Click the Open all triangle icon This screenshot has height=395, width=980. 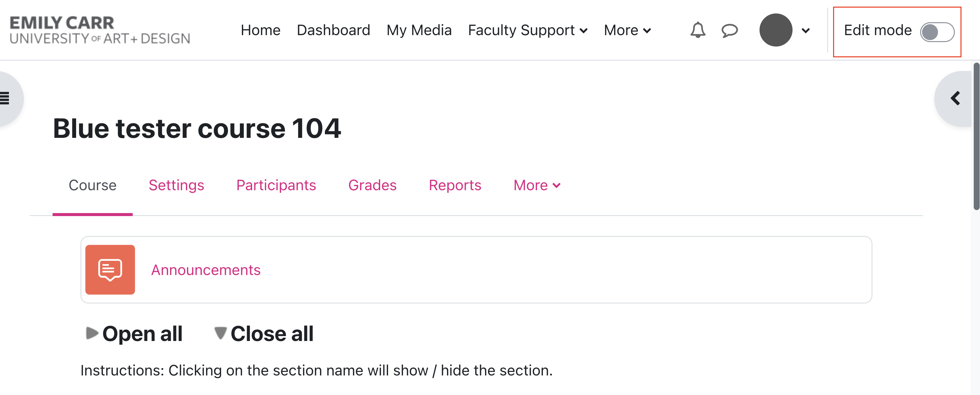point(92,333)
